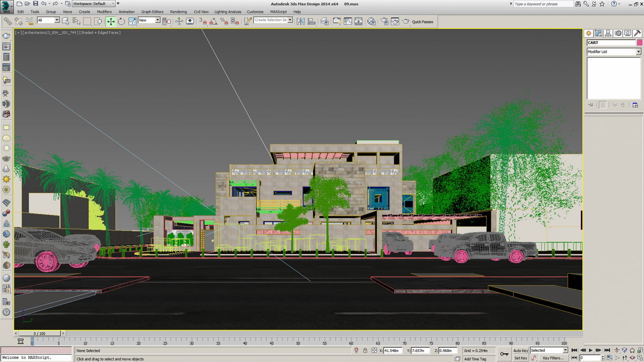Open the reference coordinate View dropdown

coord(158,20)
